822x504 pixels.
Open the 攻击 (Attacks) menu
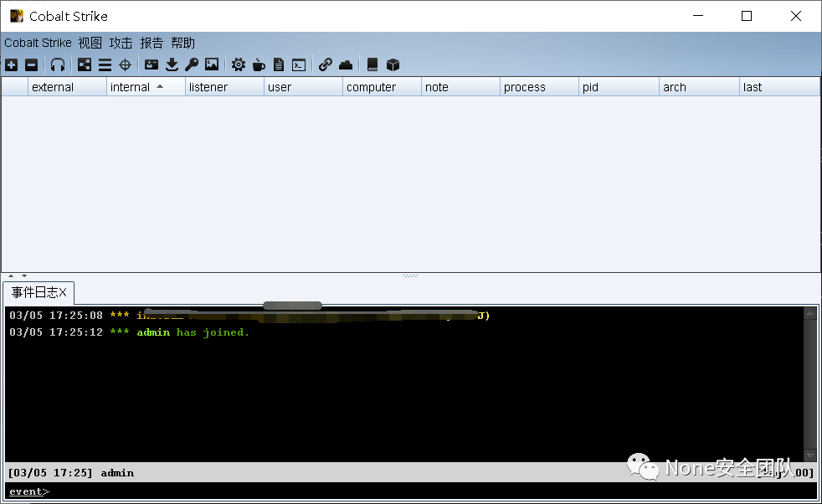pos(121,43)
